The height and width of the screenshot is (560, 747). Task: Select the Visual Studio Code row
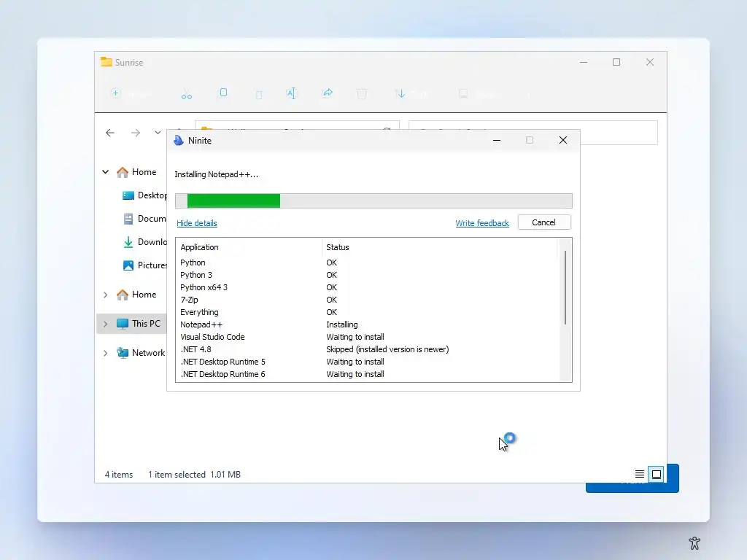tap(367, 337)
